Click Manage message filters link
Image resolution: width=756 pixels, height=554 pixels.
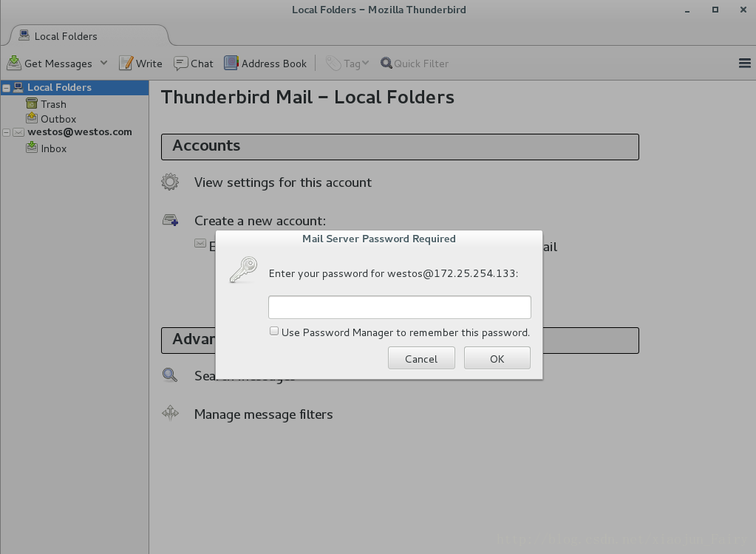263,414
